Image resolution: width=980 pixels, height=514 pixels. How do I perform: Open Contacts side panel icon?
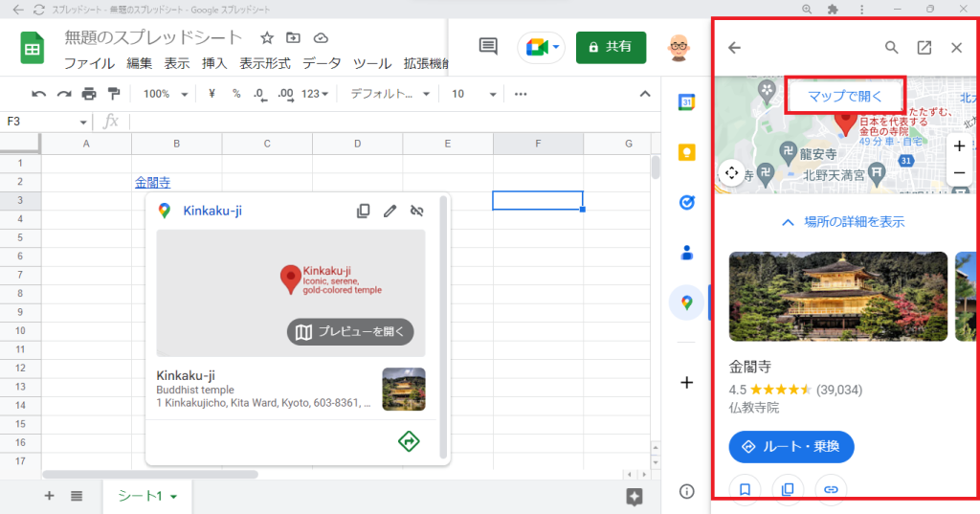(686, 253)
